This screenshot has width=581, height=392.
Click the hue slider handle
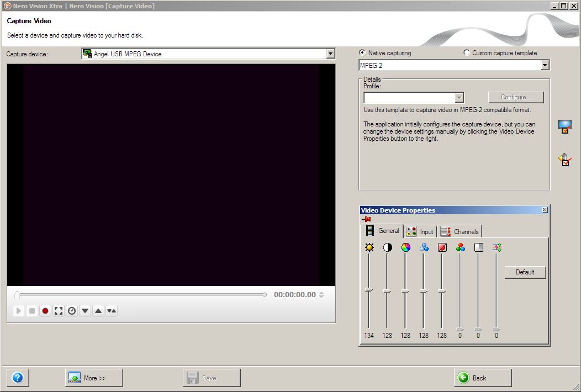(x=405, y=292)
